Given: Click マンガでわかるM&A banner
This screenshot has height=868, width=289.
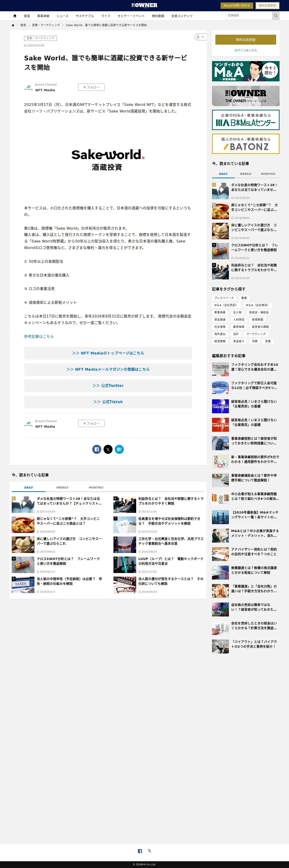Looking at the screenshot, I should click(x=246, y=71).
